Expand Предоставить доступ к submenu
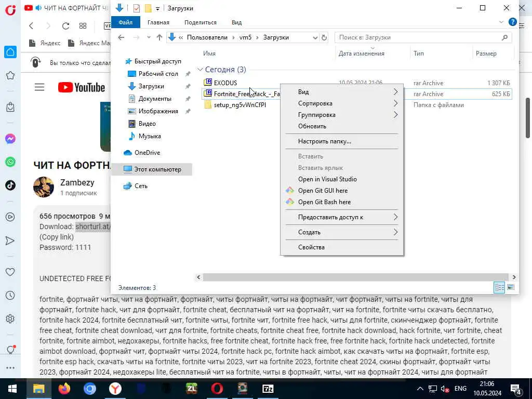The height and width of the screenshot is (399, 532). click(x=342, y=217)
